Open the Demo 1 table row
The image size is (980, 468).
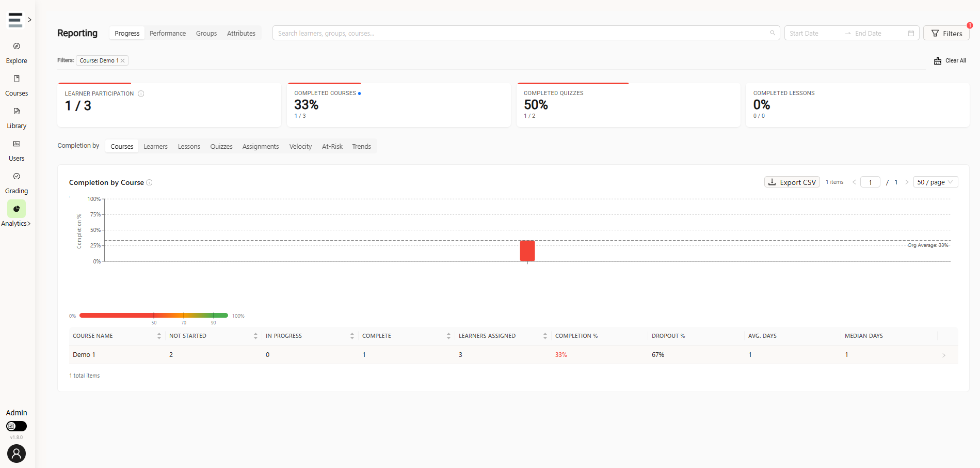[x=513, y=355]
